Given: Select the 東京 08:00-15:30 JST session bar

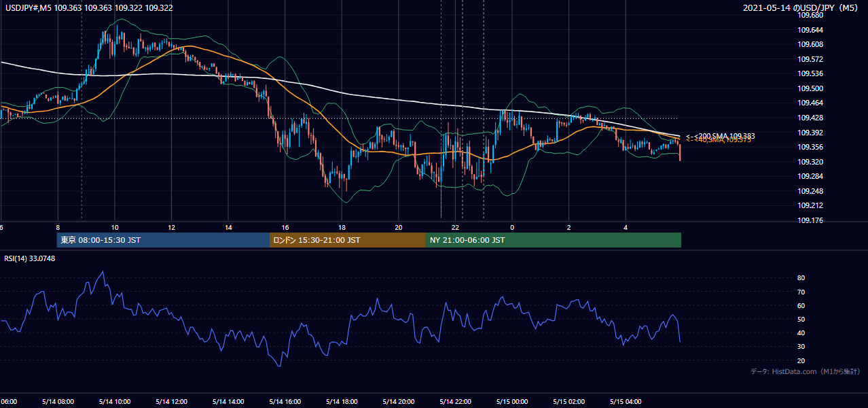Looking at the screenshot, I should (163, 240).
